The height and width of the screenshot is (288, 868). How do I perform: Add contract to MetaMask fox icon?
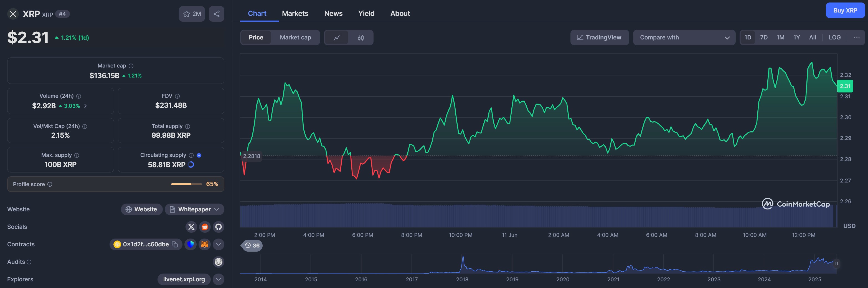[x=205, y=244]
